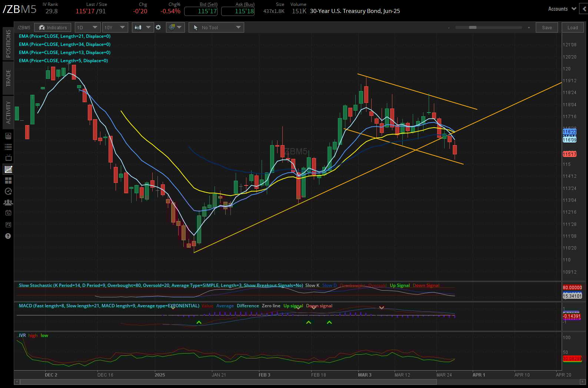Open the help question mark icon
The image size is (588, 388).
[8, 236]
